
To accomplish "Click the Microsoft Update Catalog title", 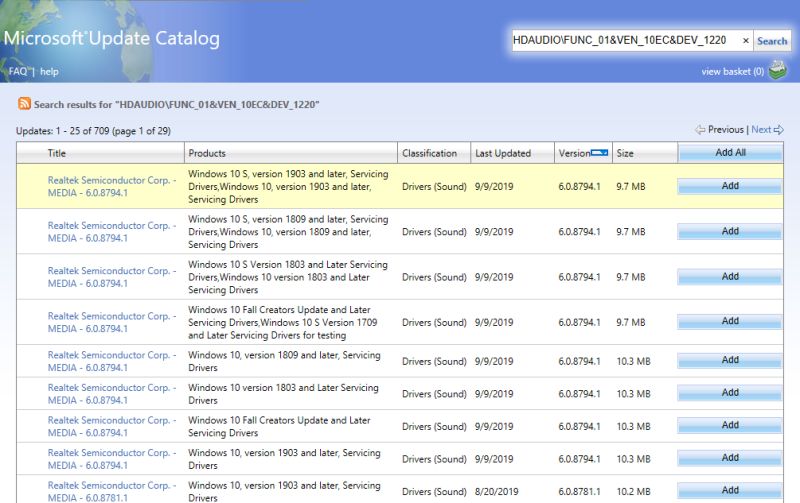I will pyautogui.click(x=112, y=38).
